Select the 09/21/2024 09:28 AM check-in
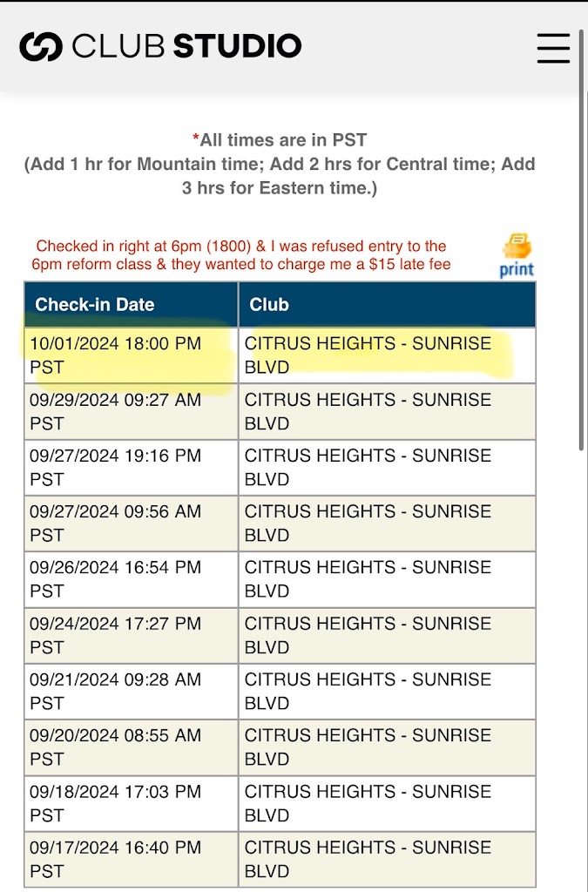The image size is (588, 892). [x=115, y=691]
